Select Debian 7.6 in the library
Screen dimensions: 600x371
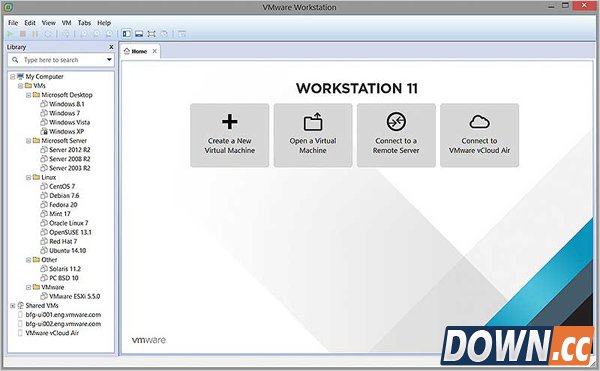click(x=64, y=195)
